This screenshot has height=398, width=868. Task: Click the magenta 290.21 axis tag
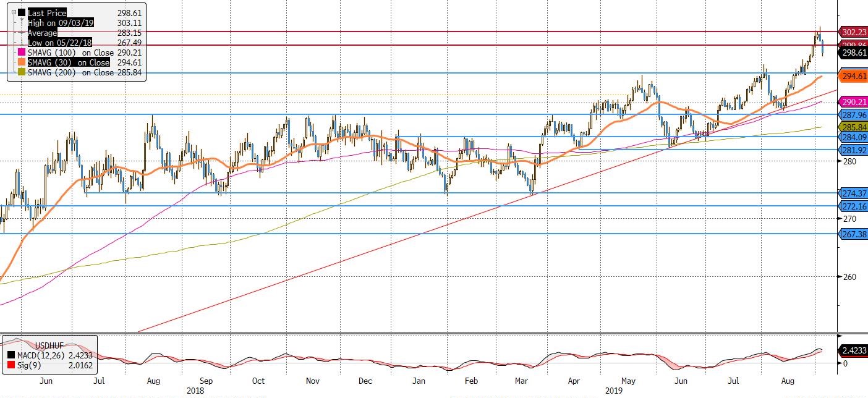(x=854, y=102)
